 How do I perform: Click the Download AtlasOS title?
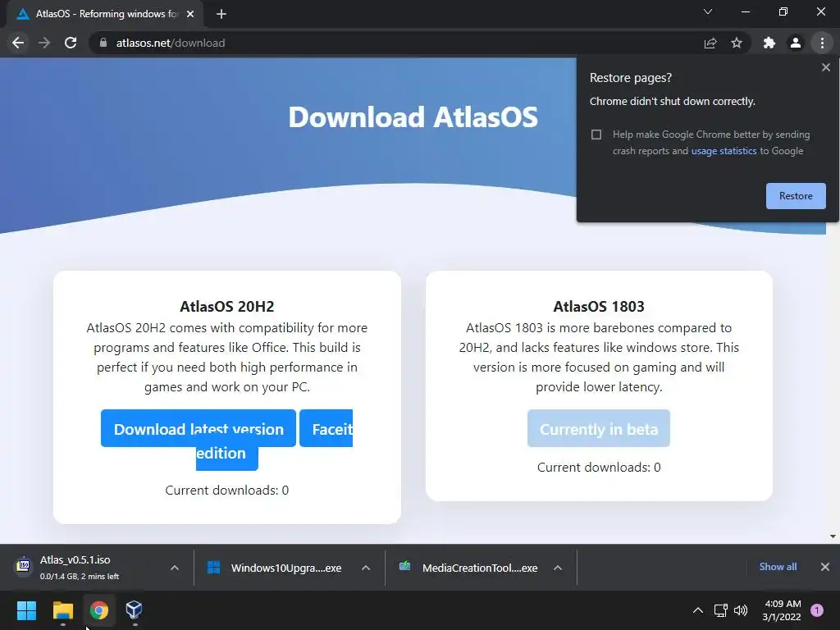pyautogui.click(x=413, y=116)
